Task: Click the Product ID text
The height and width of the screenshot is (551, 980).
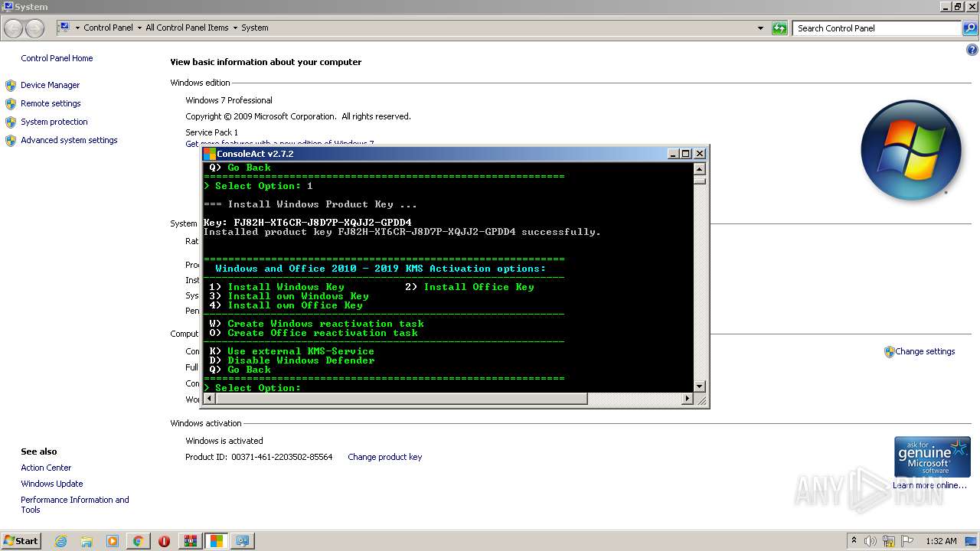Action: click(259, 457)
